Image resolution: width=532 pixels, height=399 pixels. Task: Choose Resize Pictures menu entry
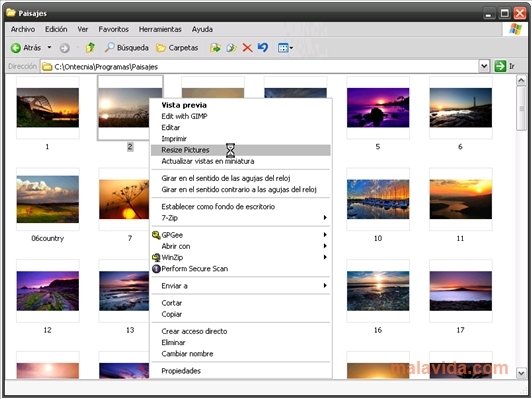tap(241, 150)
